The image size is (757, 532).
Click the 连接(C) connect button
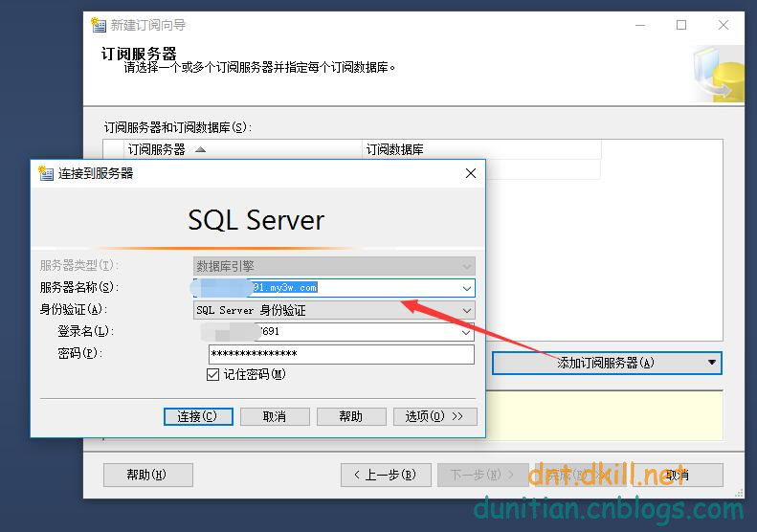point(198,416)
